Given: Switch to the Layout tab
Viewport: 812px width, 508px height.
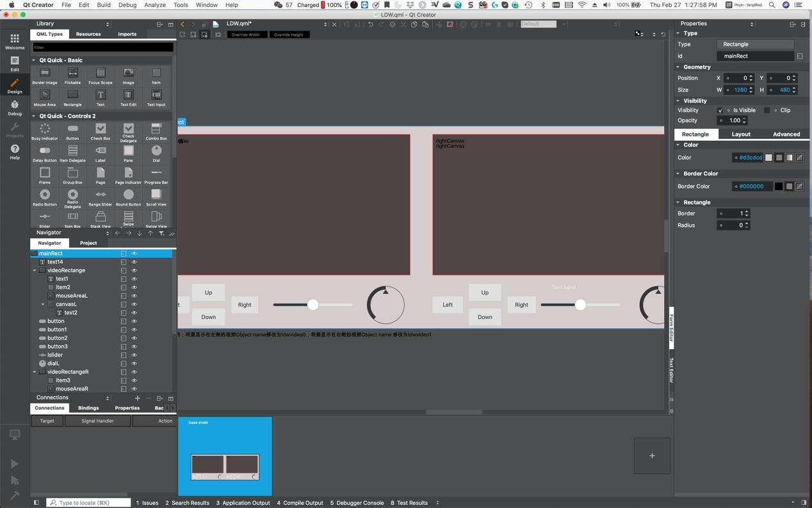Looking at the screenshot, I should [x=740, y=134].
